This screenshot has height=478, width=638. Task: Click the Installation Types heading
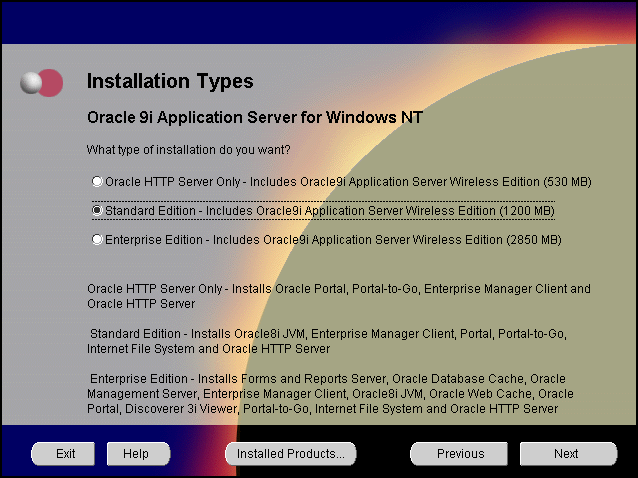point(170,81)
